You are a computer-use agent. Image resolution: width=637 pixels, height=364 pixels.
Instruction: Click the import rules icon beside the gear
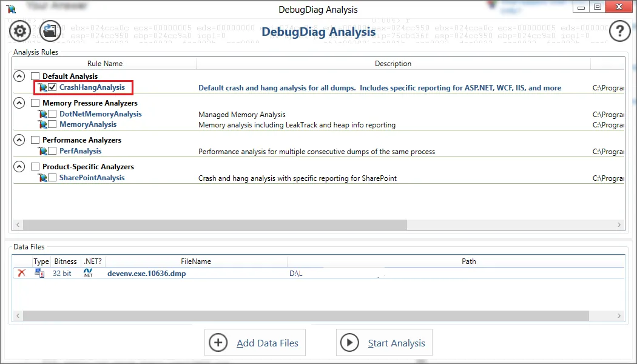tap(50, 31)
